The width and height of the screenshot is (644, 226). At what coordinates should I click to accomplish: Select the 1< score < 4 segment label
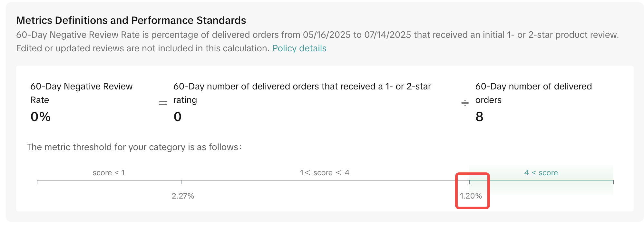[325, 173]
